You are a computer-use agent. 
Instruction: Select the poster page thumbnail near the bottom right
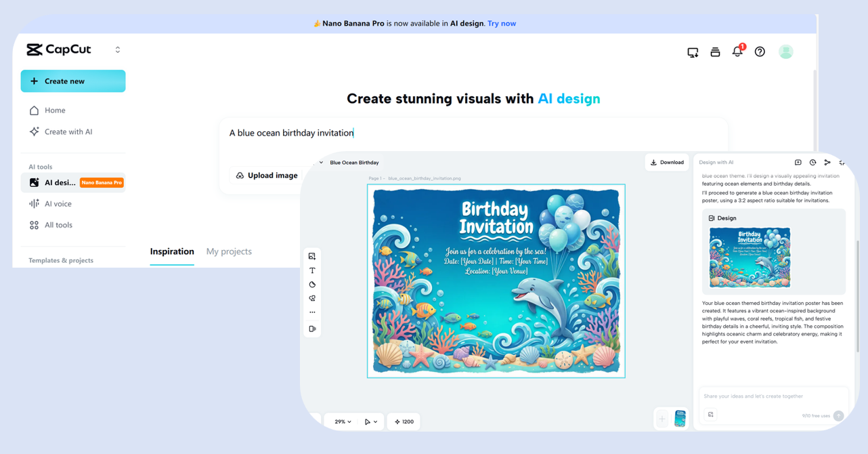click(678, 418)
